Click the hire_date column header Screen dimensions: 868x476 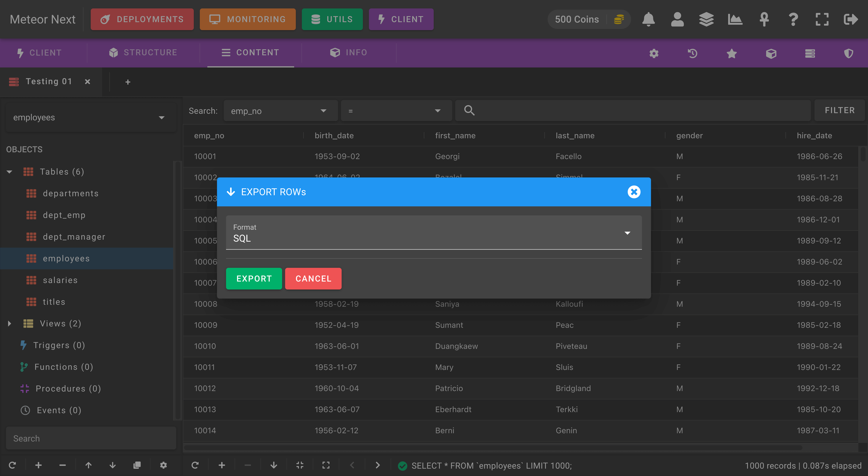click(x=814, y=135)
